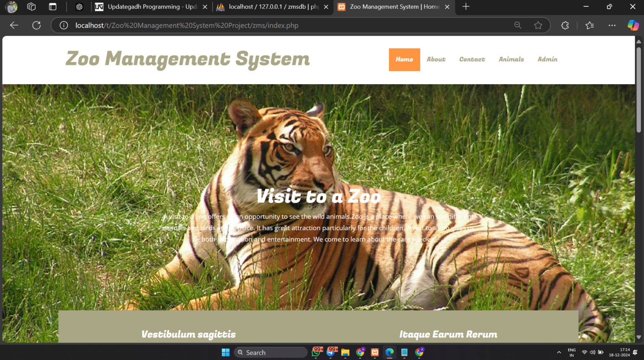
Task: Open XAMPP Control Panel from the taskbar
Action: [374, 352]
